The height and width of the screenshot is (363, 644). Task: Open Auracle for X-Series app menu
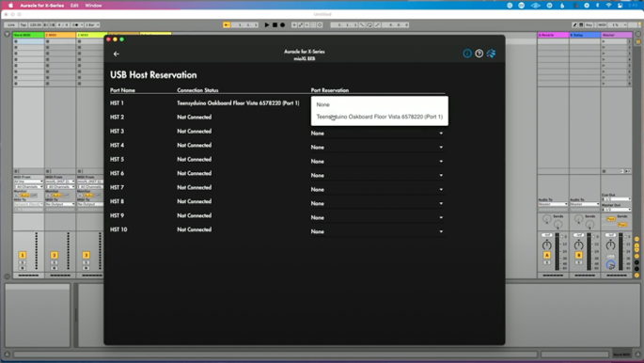pos(42,6)
